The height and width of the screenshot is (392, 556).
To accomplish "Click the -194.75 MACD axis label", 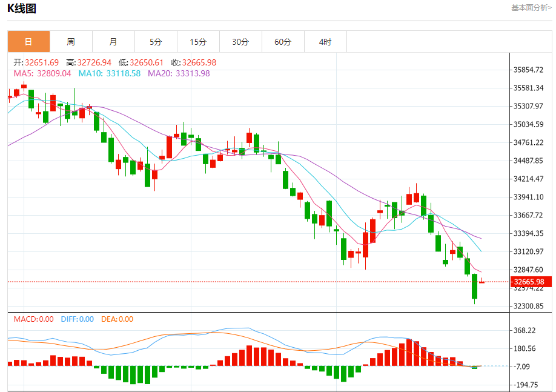I will (526, 385).
